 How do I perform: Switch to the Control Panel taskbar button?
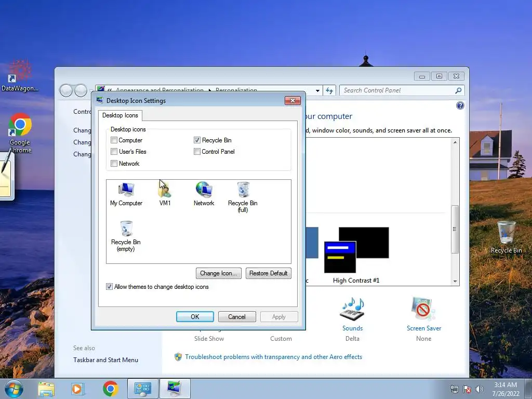pyautogui.click(x=143, y=389)
